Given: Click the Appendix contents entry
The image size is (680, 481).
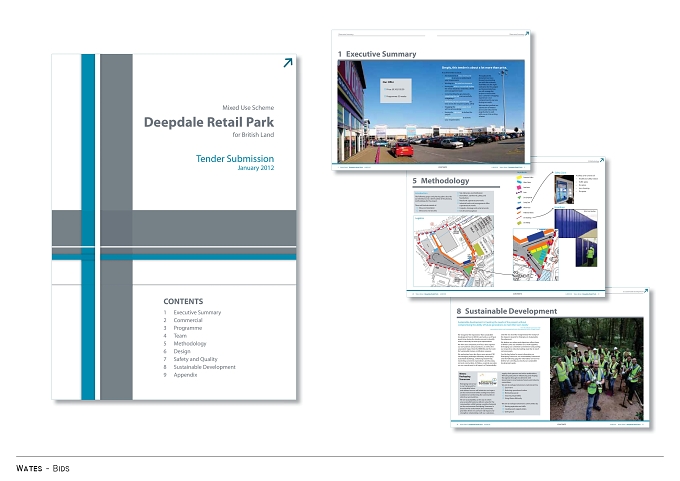Looking at the screenshot, I should 185,375.
